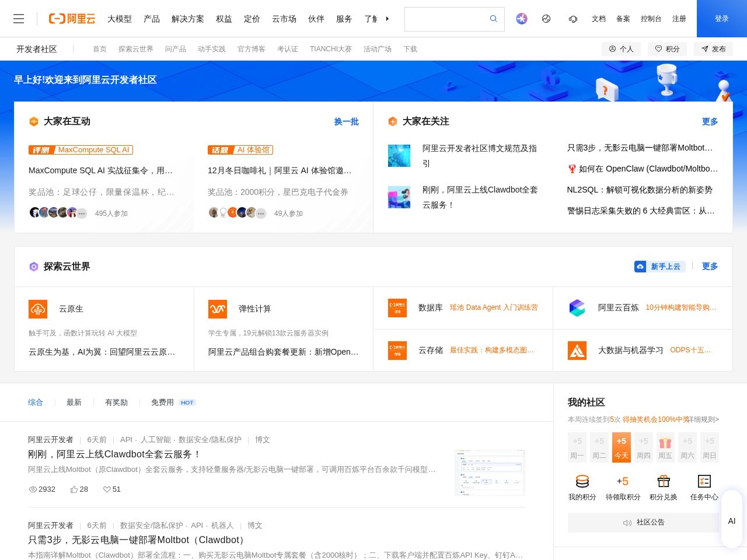
Task: Open the headset customer support icon
Action: (573, 19)
